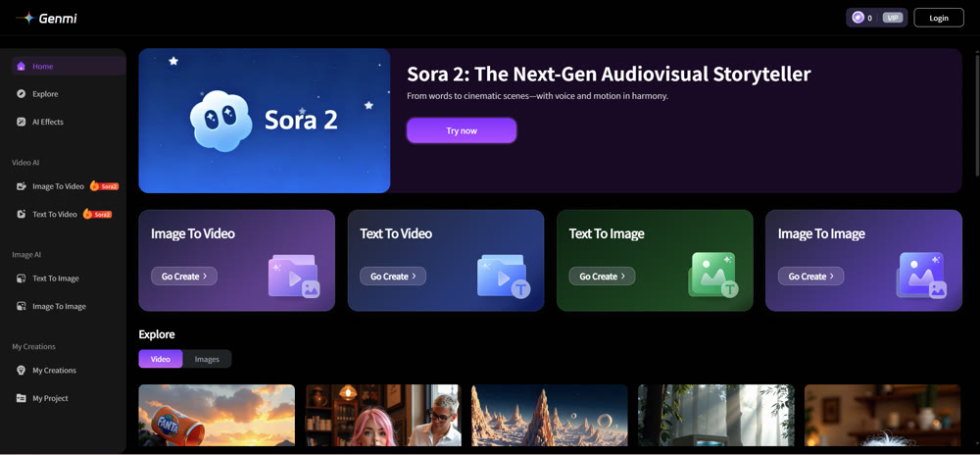Switch Explore to Images tab

click(x=207, y=359)
